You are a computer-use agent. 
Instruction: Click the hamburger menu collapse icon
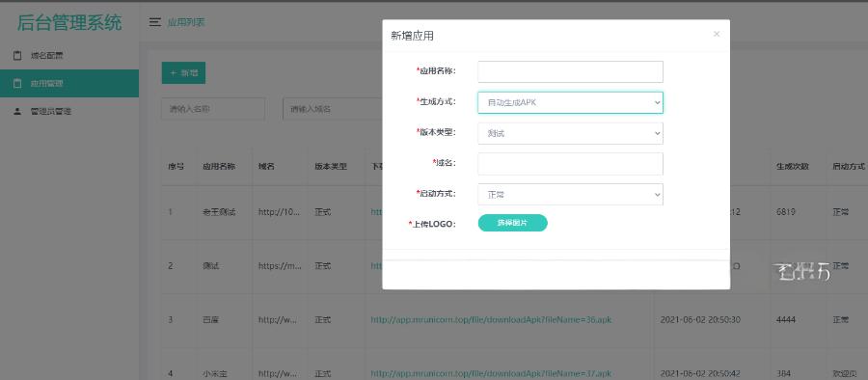point(155,22)
